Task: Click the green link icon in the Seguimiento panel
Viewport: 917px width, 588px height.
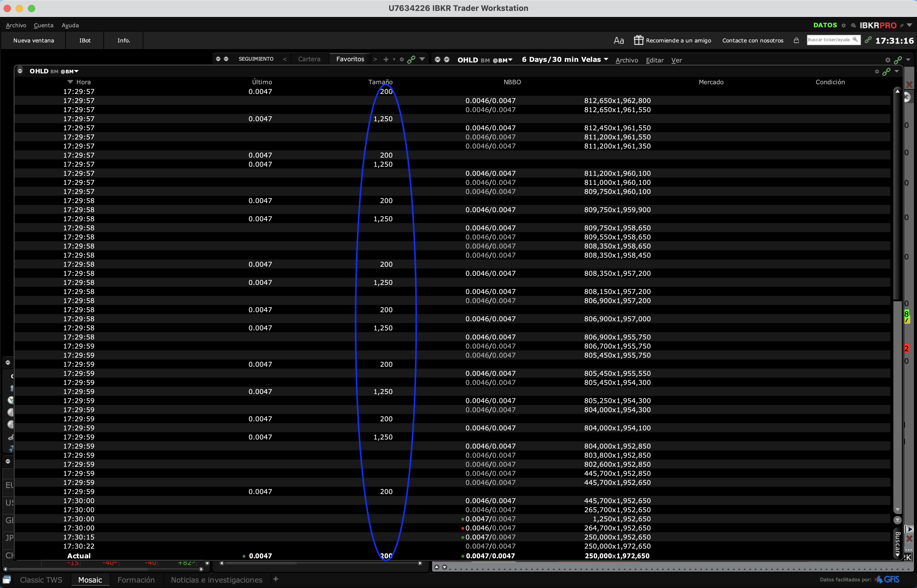Action: point(411,59)
